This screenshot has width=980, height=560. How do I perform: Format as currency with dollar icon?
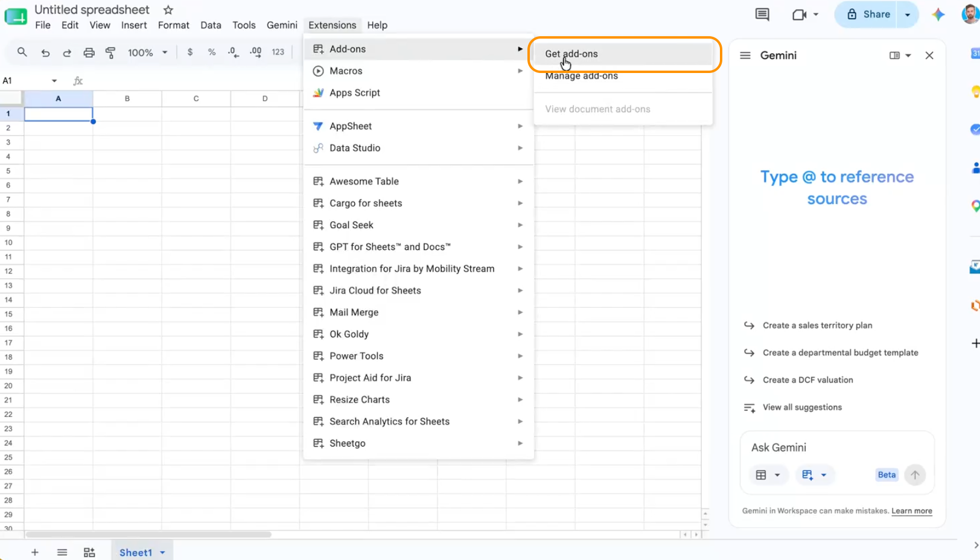(x=190, y=52)
